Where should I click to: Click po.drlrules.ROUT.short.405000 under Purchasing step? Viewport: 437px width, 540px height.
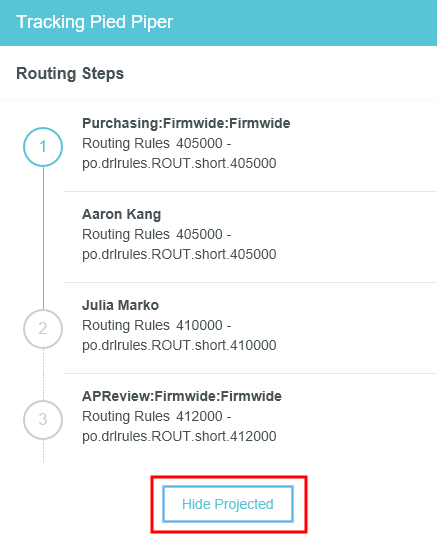point(179,163)
